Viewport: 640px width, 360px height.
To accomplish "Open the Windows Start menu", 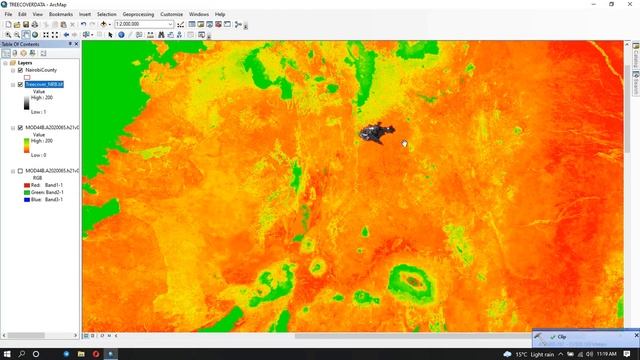I will point(7,354).
